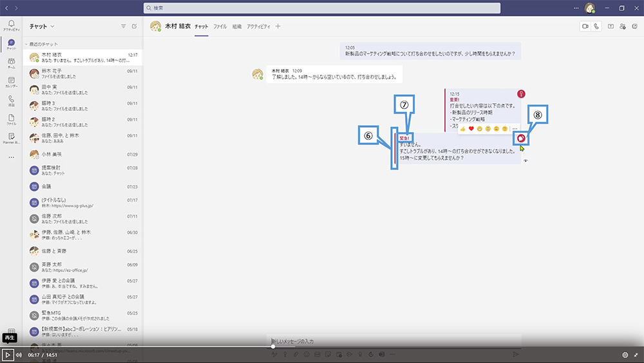Switch to the アクティビティ tab
The image size is (644, 363).
pyautogui.click(x=258, y=26)
